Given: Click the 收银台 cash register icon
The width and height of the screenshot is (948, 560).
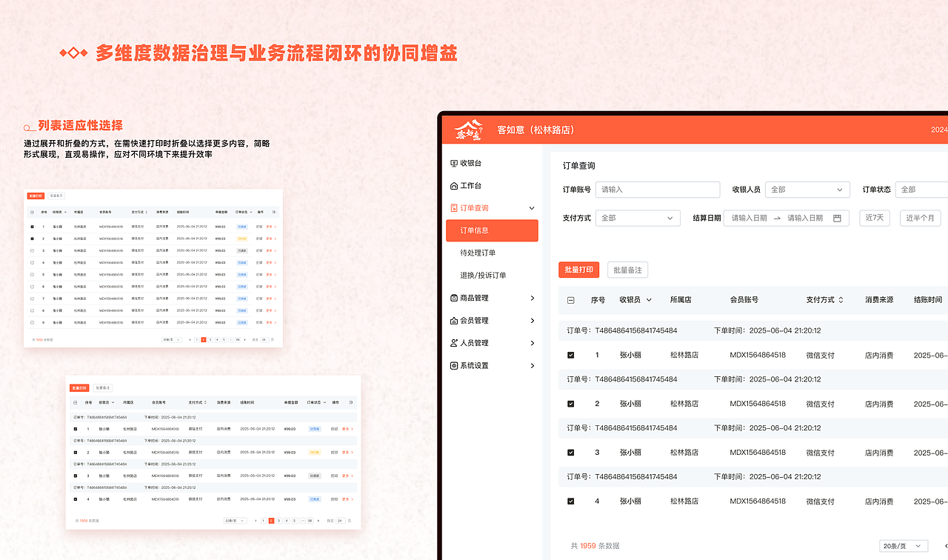Looking at the screenshot, I should tap(454, 163).
